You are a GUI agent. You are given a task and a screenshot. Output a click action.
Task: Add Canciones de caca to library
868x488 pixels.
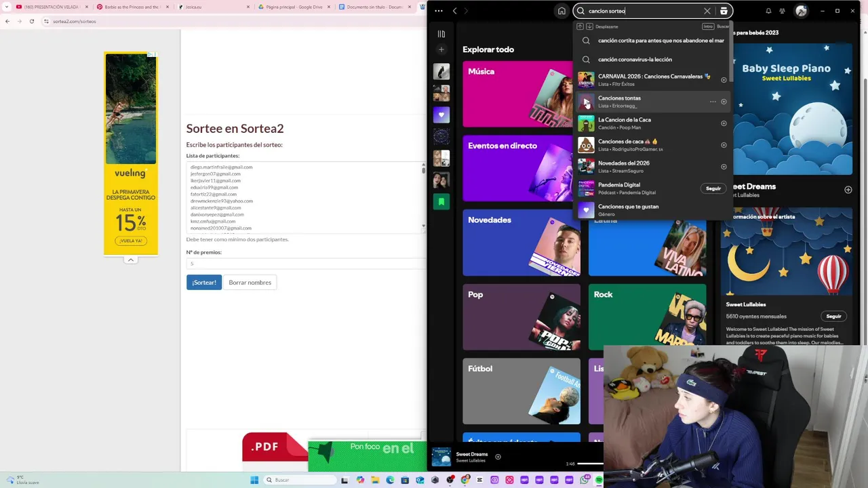724,145
